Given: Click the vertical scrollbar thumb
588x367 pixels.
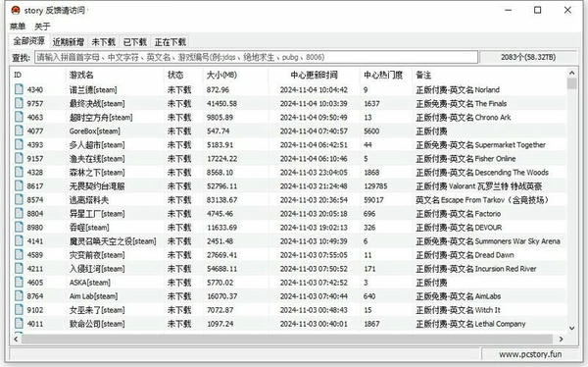Looking at the screenshot, I should (x=572, y=83).
